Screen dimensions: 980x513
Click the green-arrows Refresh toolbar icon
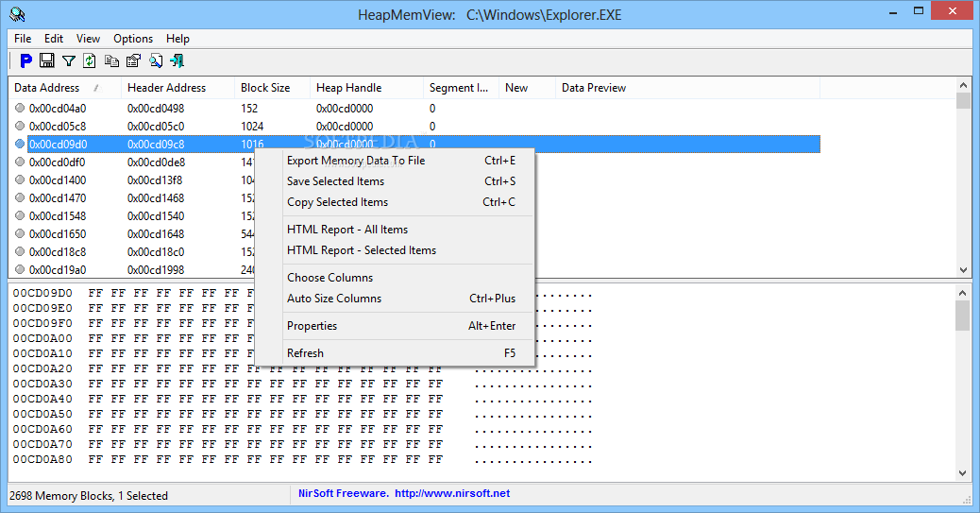tap(90, 60)
